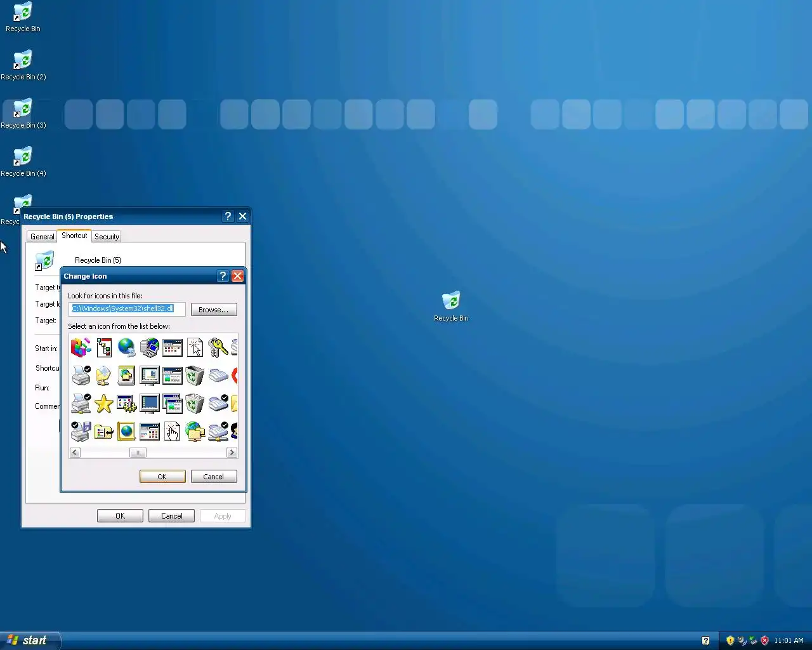Select the printer with floppy disk icon
This screenshot has width=812, height=650.
81,432
